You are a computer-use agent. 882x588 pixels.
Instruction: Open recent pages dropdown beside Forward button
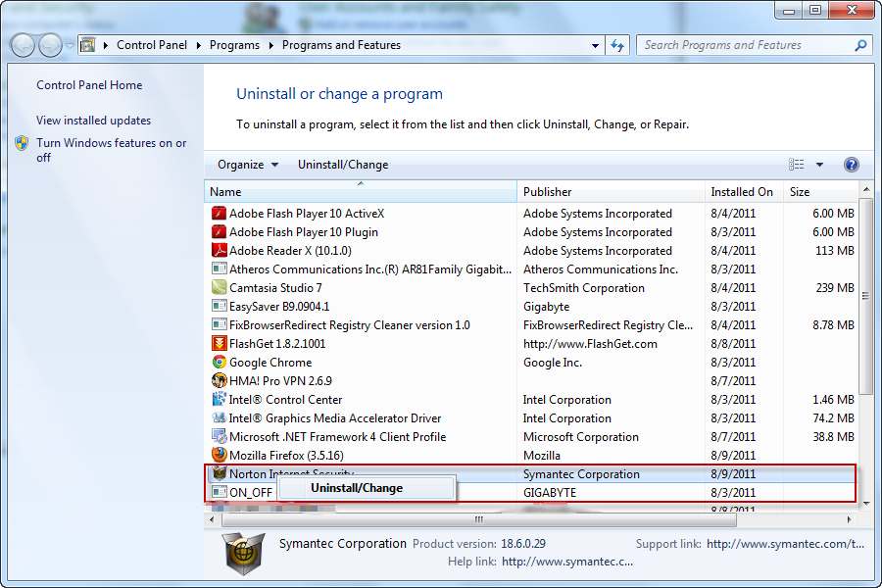point(70,45)
